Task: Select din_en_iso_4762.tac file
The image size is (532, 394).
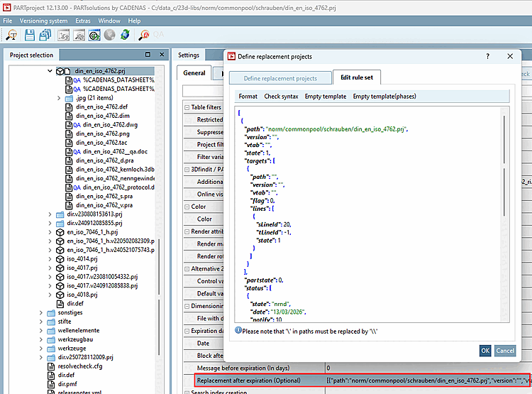Action: click(x=101, y=143)
